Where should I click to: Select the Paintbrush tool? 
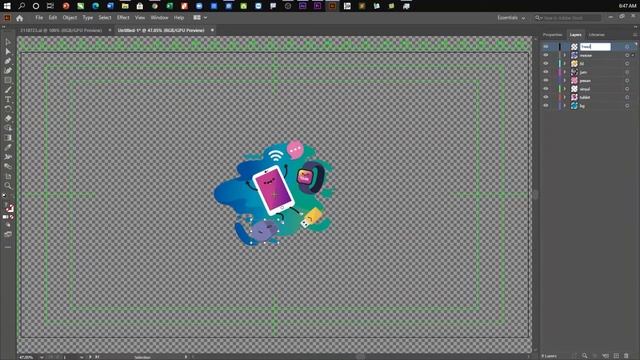point(8,90)
